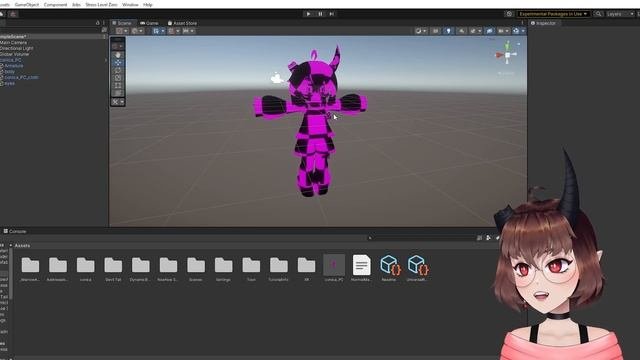640x360 pixels.
Task: Open the tool pivot mode dropdown
Action: click(x=122, y=31)
